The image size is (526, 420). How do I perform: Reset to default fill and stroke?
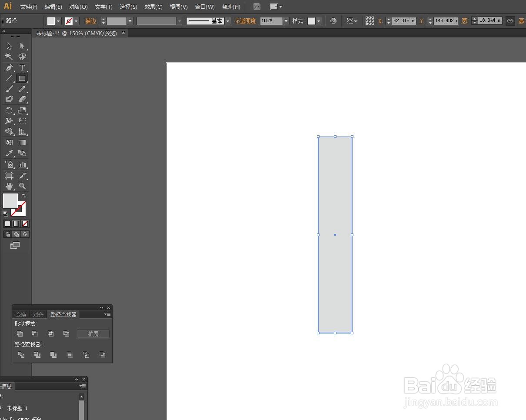coord(5,213)
